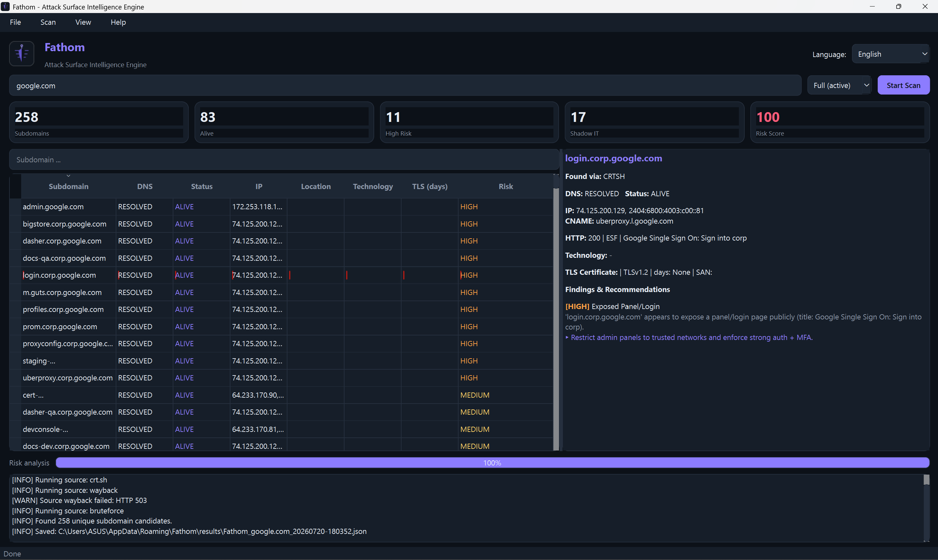Screen dimensions: 938x560
Task: Click the Fathom app logo icon
Action: point(22,53)
